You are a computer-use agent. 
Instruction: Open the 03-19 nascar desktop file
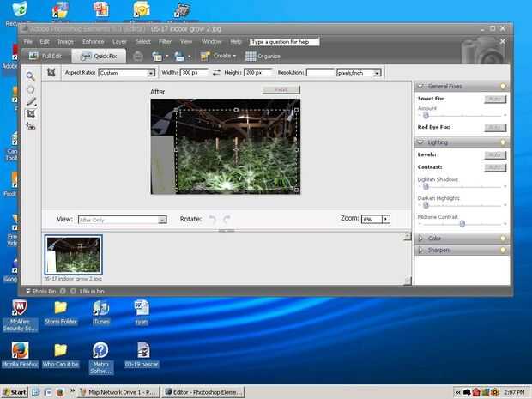(x=142, y=355)
